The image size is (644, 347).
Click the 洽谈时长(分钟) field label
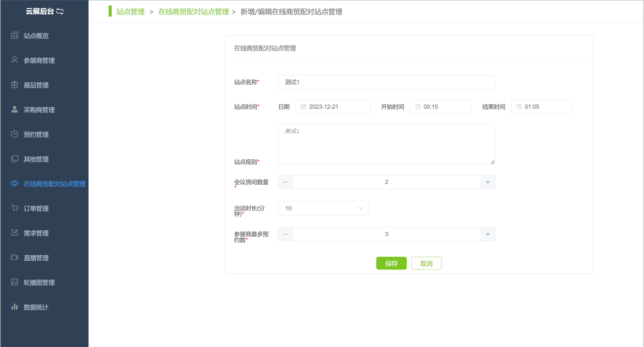pyautogui.click(x=249, y=211)
